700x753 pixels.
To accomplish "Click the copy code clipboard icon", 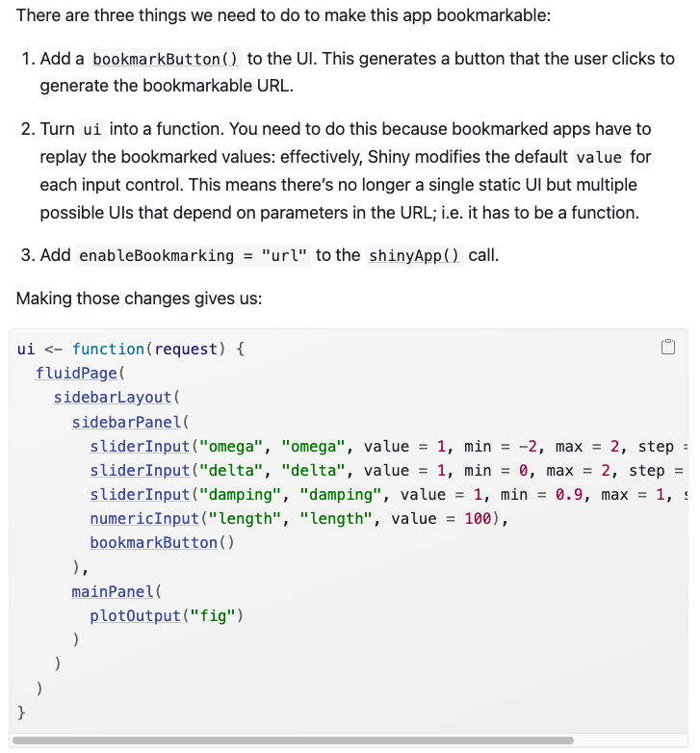I will (668, 348).
